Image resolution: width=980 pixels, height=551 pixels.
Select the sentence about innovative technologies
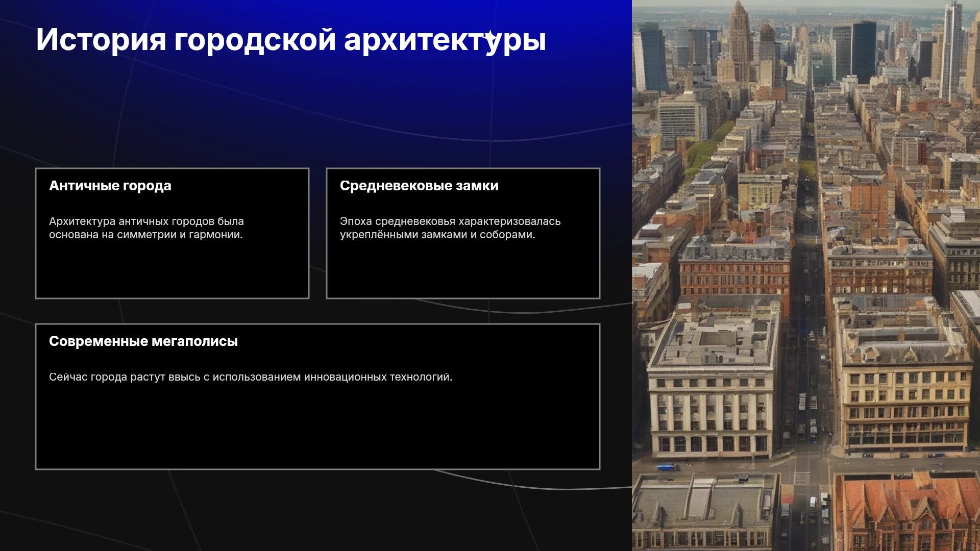(x=251, y=377)
